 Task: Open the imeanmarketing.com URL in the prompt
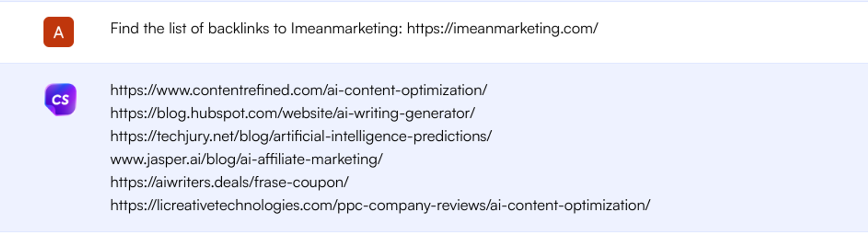tap(502, 29)
